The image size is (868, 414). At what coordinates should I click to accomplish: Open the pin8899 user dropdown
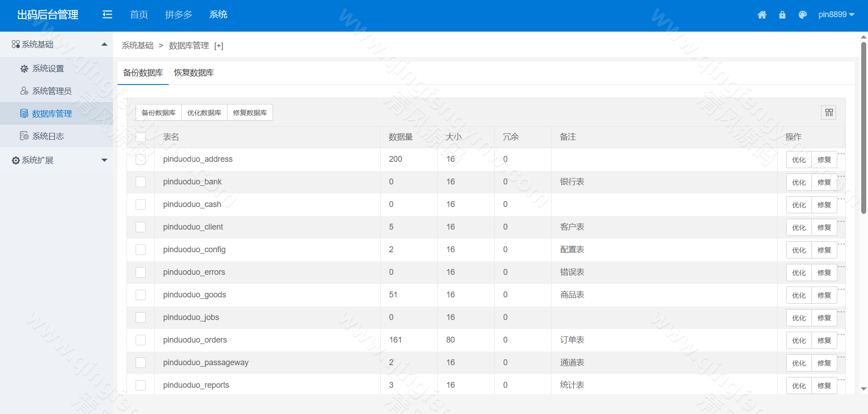836,15
